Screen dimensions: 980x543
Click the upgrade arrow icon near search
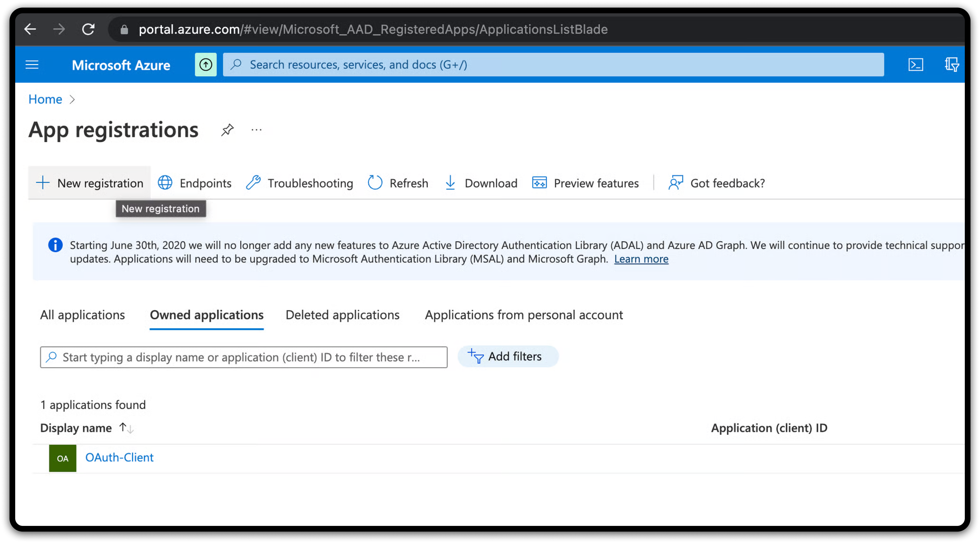[x=205, y=65]
